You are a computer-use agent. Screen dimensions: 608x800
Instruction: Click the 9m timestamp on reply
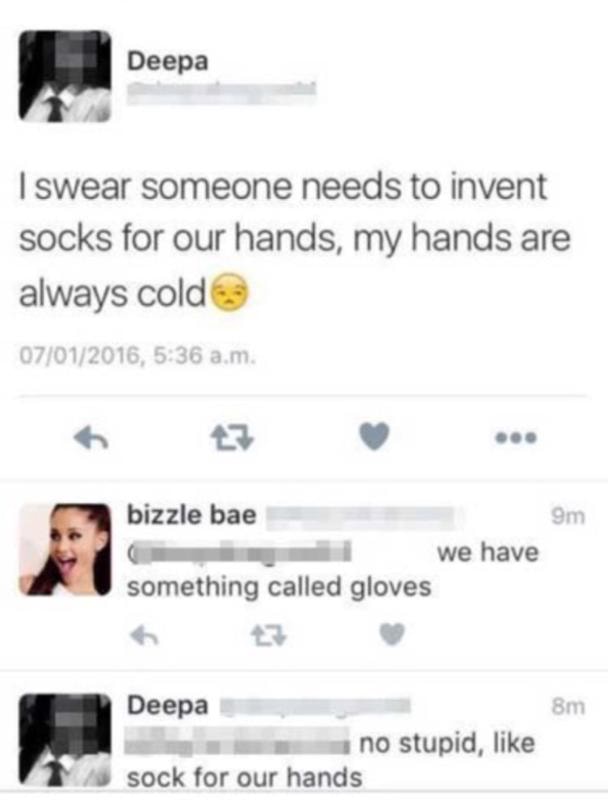coord(568,516)
